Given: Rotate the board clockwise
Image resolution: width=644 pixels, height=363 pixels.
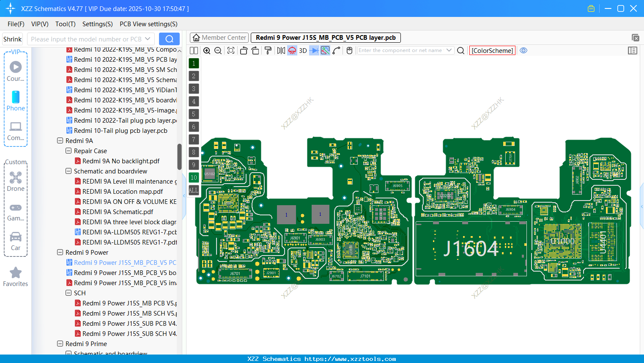Looking at the screenshot, I should 255,51.
